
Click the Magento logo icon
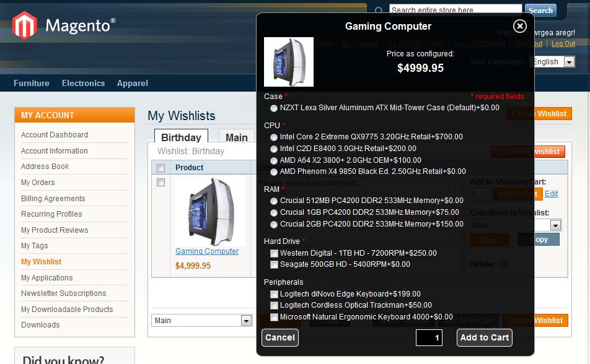(24, 25)
